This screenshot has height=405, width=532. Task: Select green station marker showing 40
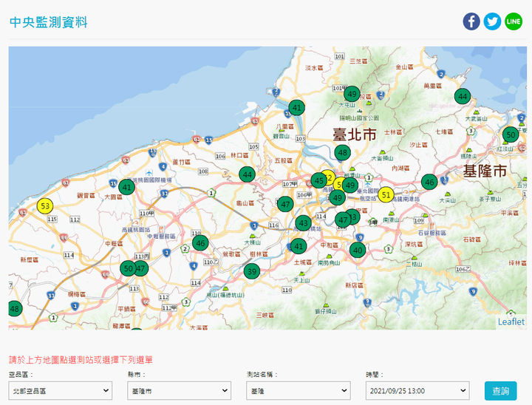pyautogui.click(x=358, y=251)
